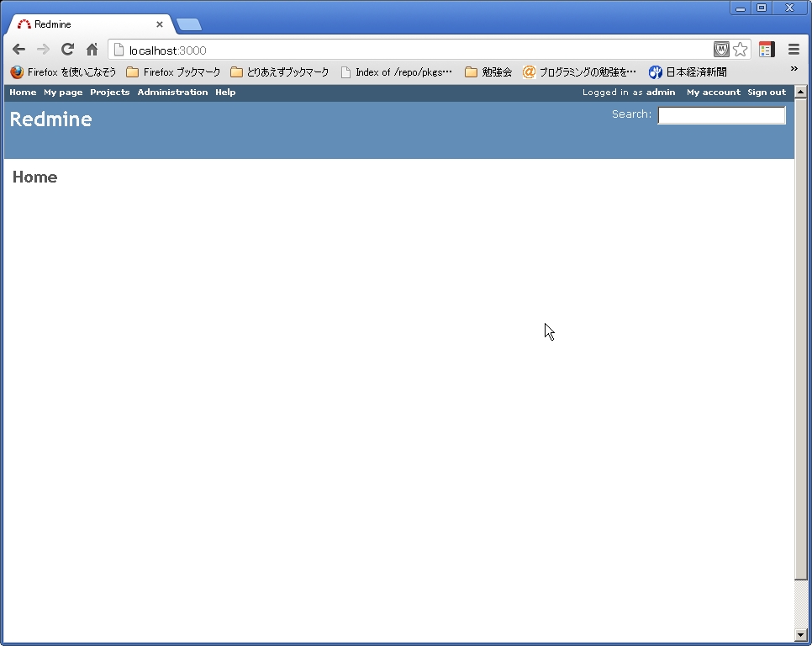Click the colorful extension icon beside the menu
The height and width of the screenshot is (646, 812).
[767, 50]
